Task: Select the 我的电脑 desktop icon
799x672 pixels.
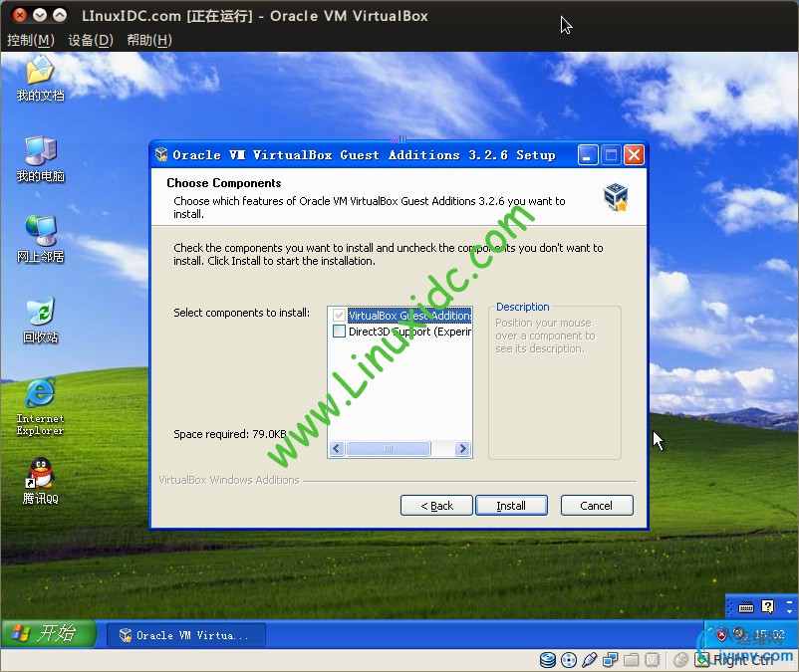Action: (40, 159)
